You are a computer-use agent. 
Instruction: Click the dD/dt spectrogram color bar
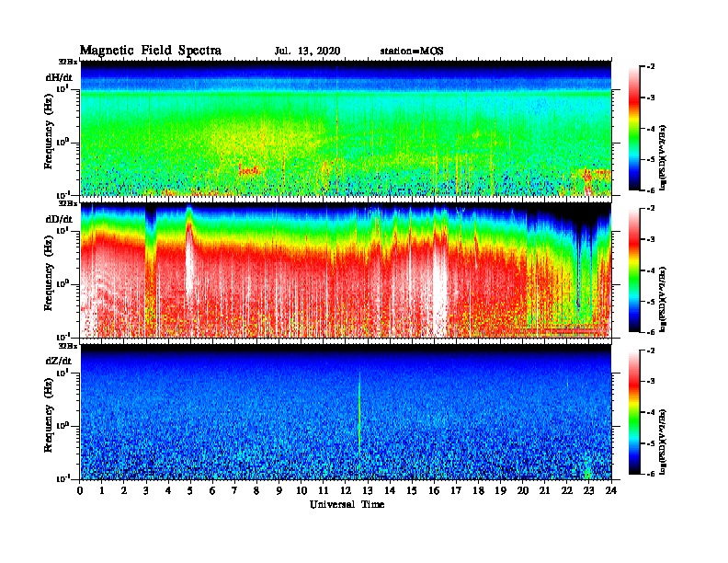634,270
